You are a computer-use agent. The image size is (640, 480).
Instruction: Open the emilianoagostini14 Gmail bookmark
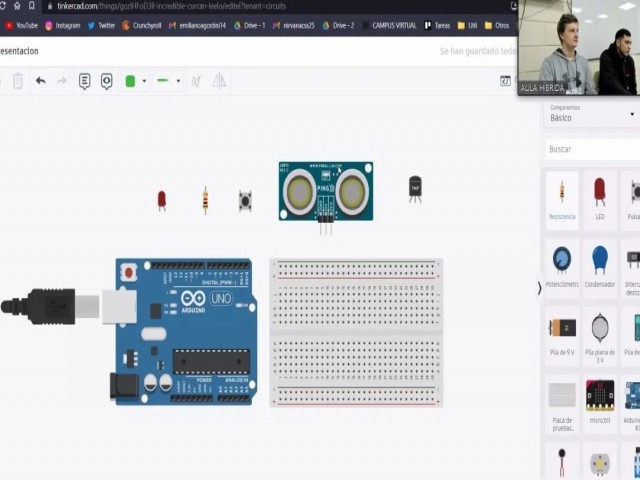(197, 25)
